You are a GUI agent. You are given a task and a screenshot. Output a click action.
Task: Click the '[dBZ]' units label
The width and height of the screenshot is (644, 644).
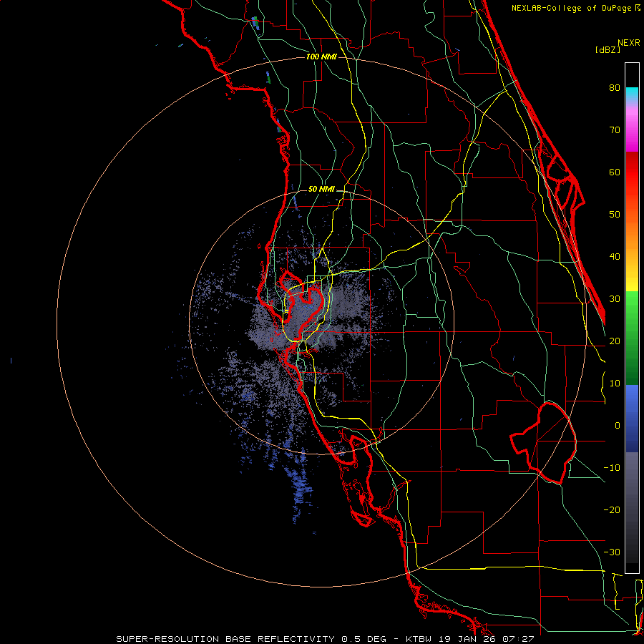click(x=608, y=50)
